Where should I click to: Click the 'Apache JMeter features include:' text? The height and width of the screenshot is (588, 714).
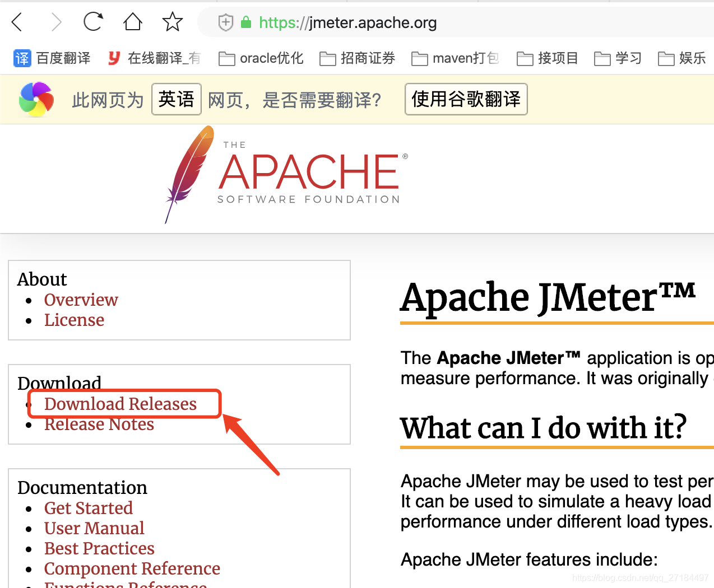(529, 560)
